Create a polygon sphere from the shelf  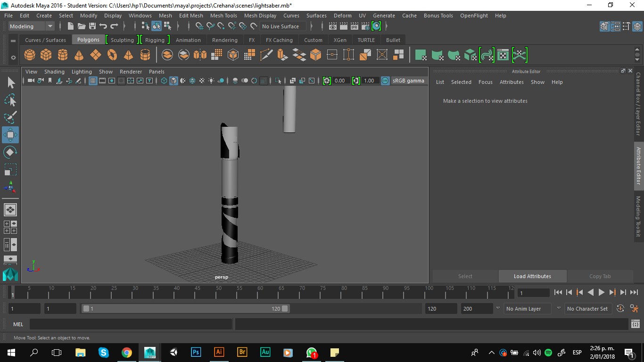tap(30, 55)
